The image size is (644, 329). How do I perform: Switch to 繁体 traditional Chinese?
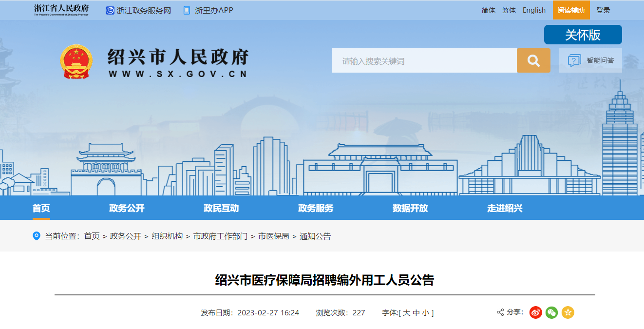[x=509, y=10]
